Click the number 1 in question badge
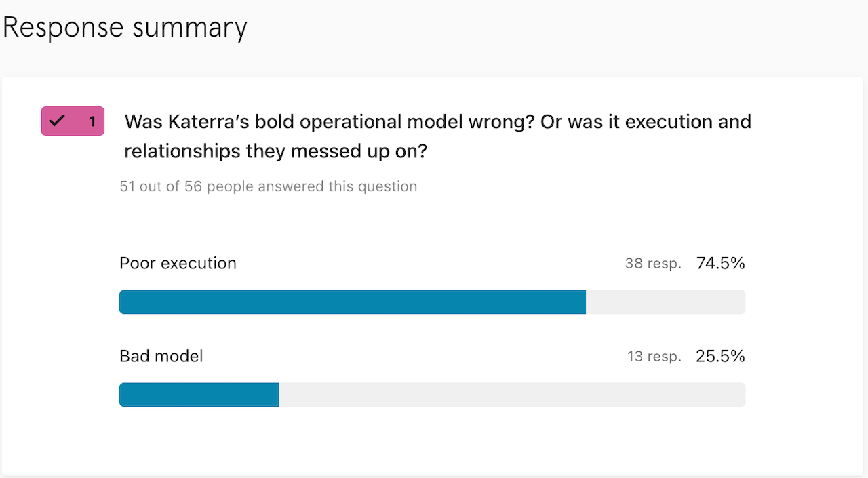 (92, 122)
